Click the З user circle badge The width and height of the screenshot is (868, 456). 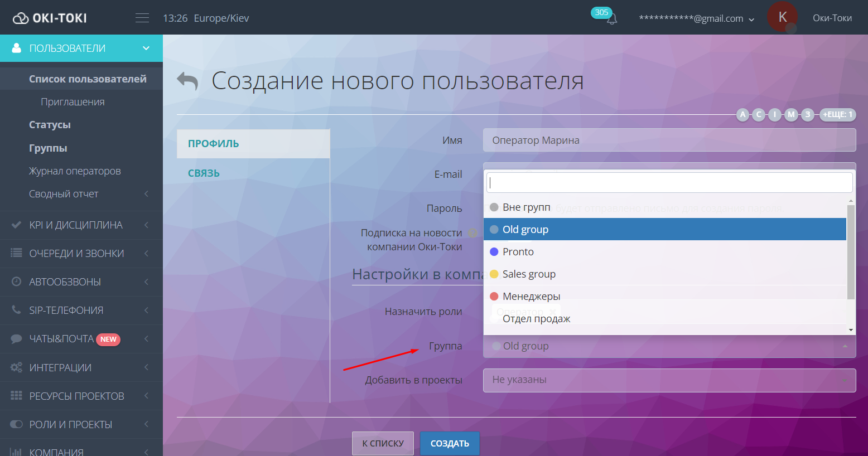click(x=807, y=114)
